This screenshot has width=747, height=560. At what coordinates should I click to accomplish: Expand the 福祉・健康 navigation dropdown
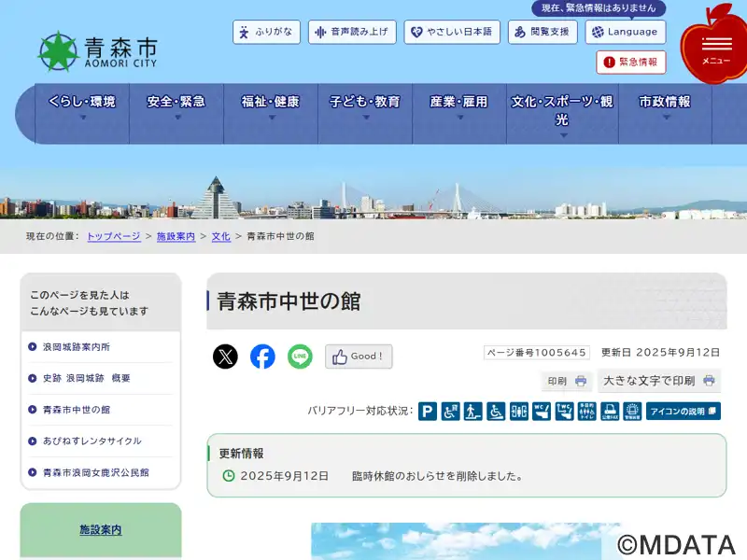(271, 107)
